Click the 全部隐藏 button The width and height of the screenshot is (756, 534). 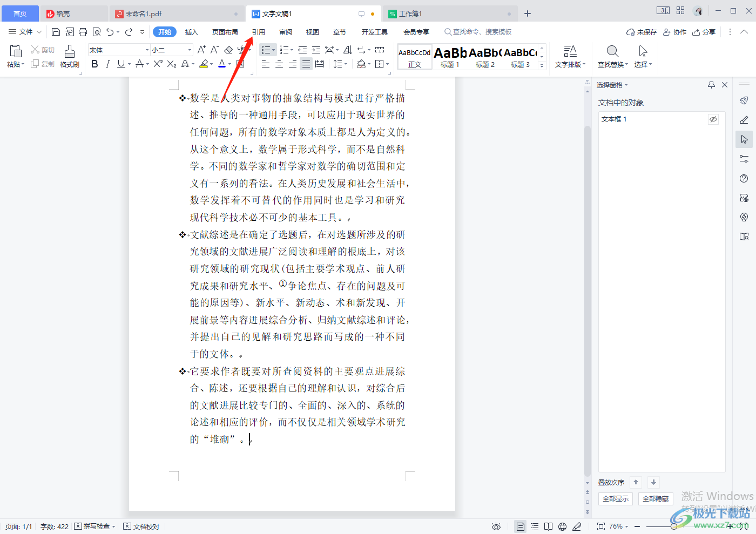[x=656, y=499]
